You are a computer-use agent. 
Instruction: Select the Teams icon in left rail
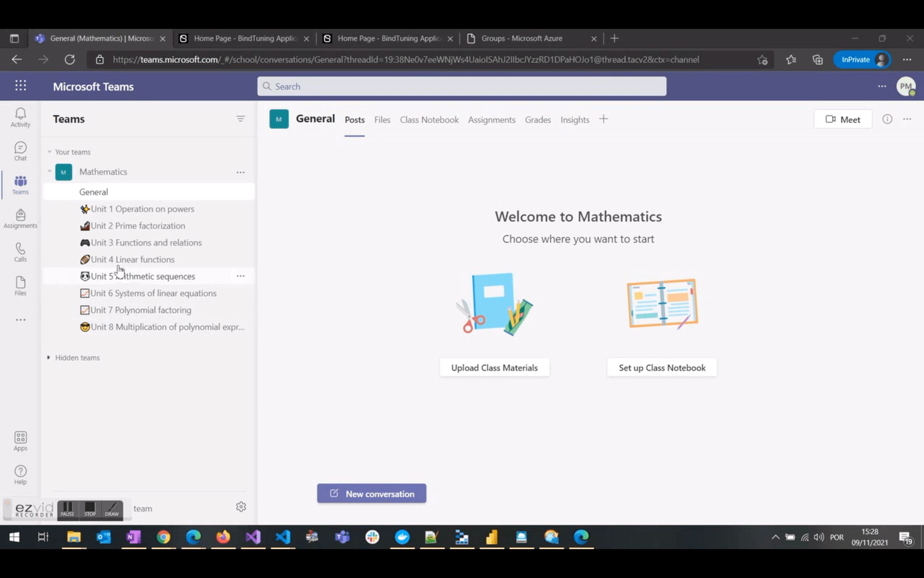pos(20,185)
